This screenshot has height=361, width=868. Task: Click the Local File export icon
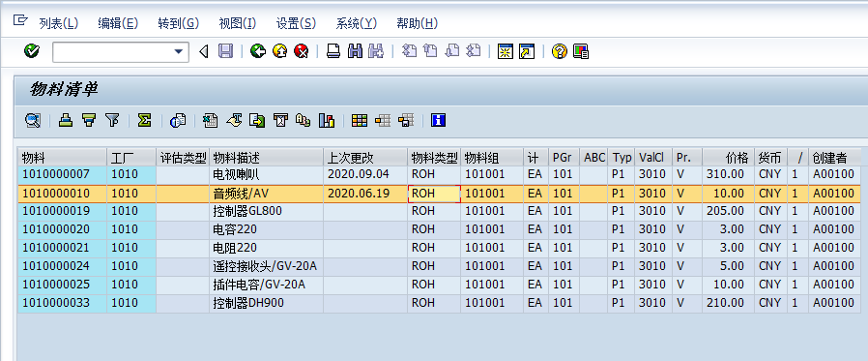click(257, 120)
